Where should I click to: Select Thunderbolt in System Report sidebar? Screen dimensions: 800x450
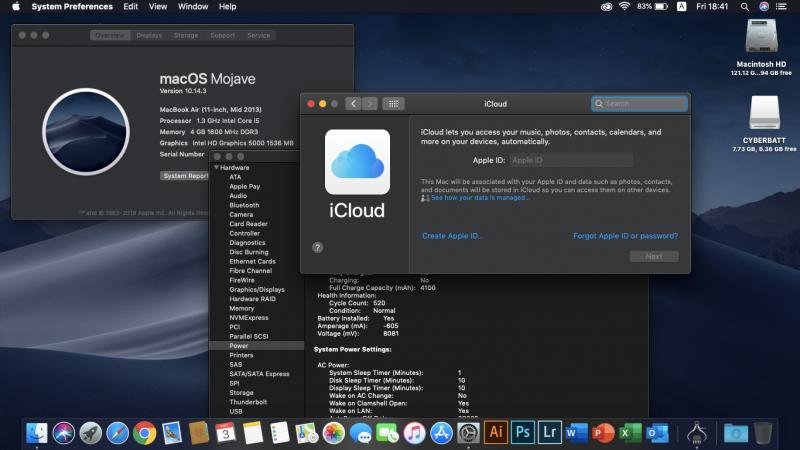click(248, 402)
